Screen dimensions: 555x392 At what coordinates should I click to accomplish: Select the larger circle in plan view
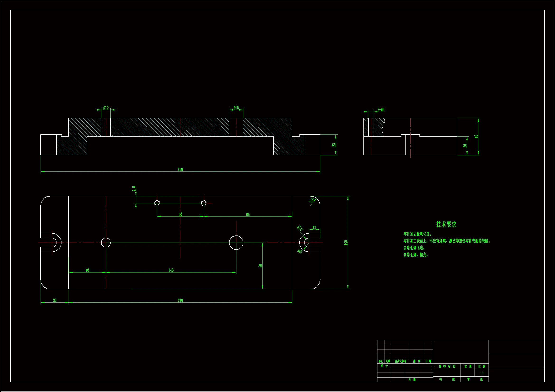(x=236, y=243)
